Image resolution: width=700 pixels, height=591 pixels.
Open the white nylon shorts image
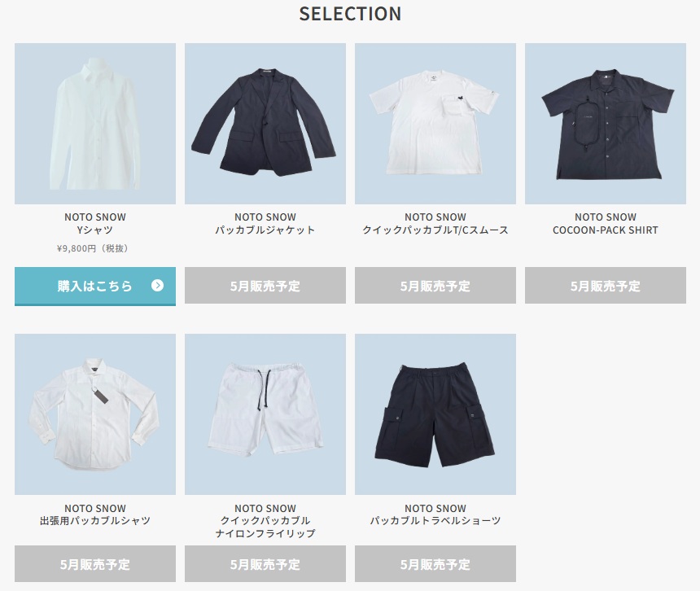click(265, 414)
